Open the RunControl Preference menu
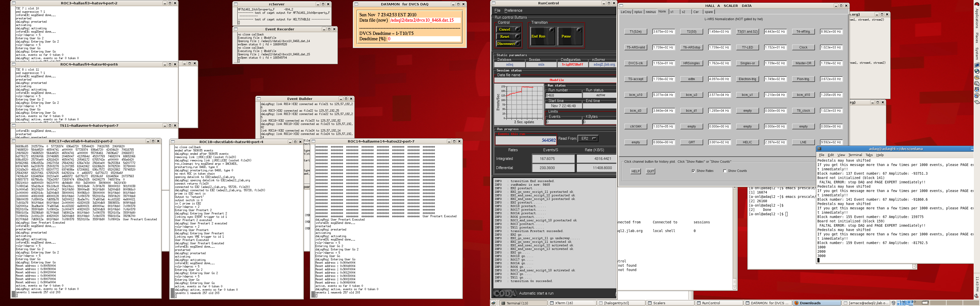The image size is (980, 306). (513, 11)
